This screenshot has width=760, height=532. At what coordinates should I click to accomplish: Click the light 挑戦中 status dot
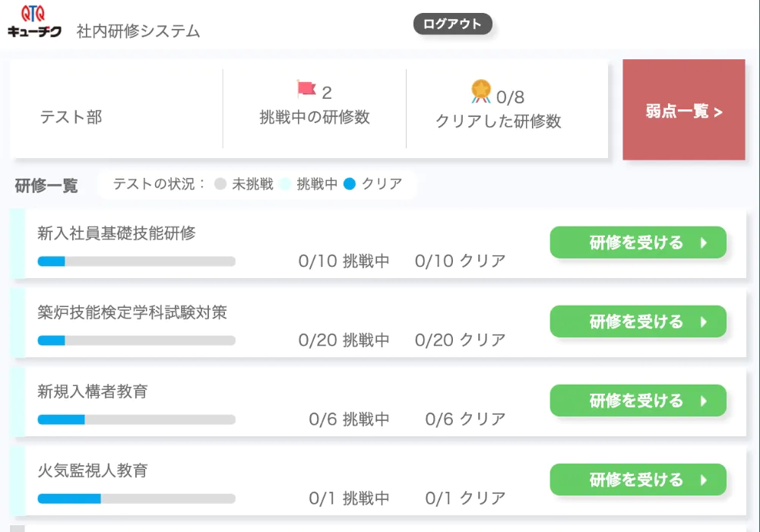click(x=285, y=184)
